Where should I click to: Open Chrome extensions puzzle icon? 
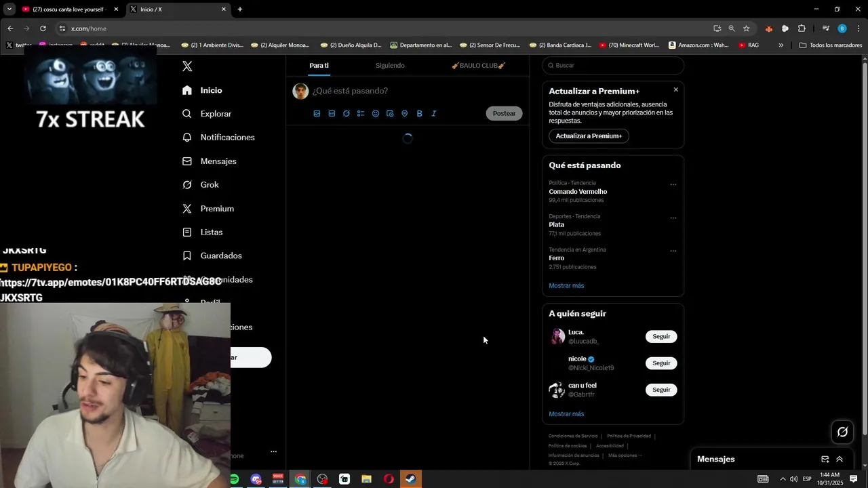pyautogui.click(x=802, y=28)
